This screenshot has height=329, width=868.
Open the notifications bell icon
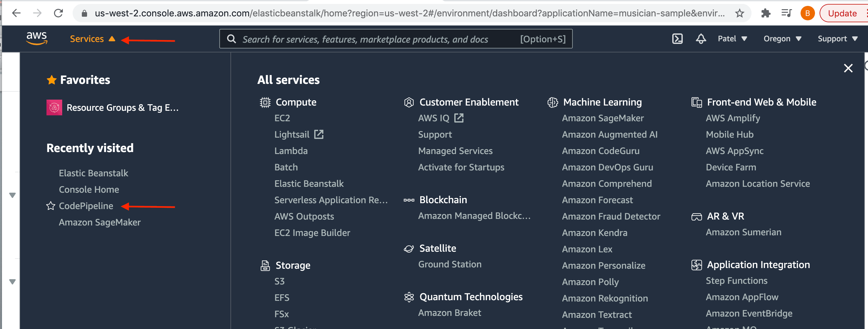[701, 39]
